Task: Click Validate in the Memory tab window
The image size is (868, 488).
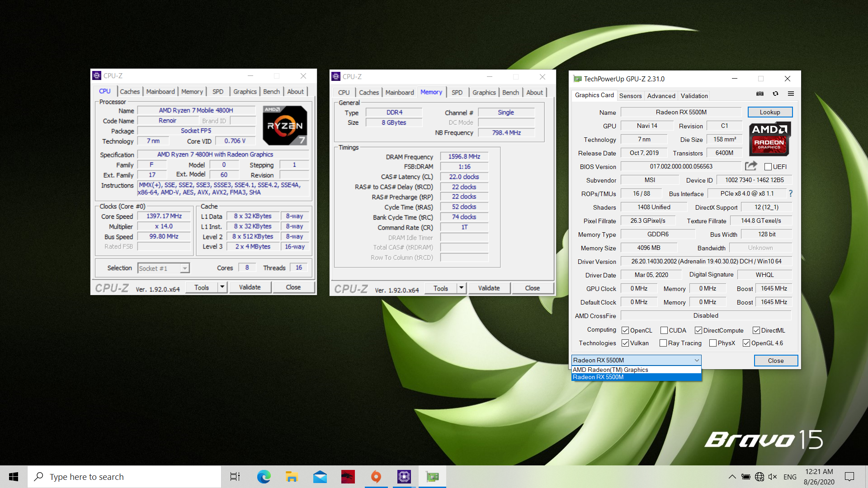Action: tap(489, 288)
